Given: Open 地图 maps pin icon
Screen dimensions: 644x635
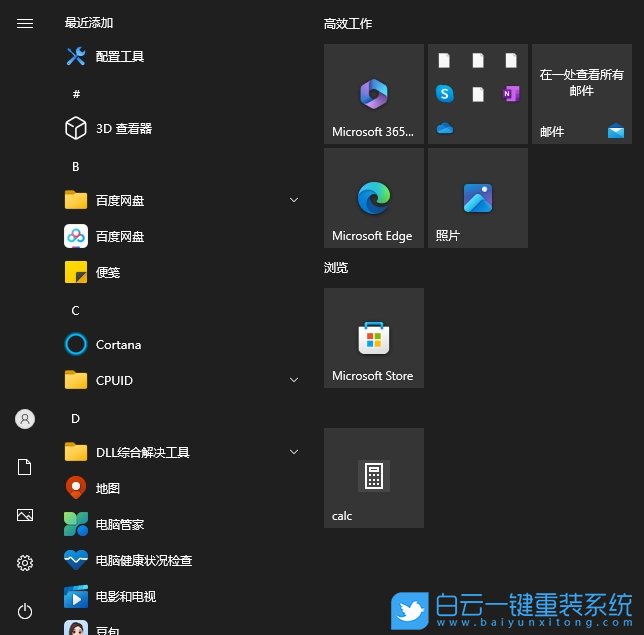Looking at the screenshot, I should click(x=76, y=488).
